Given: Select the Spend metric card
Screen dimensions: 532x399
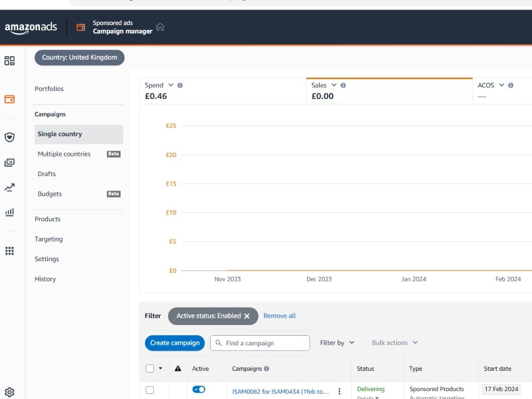Looking at the screenshot, I should [x=222, y=90].
